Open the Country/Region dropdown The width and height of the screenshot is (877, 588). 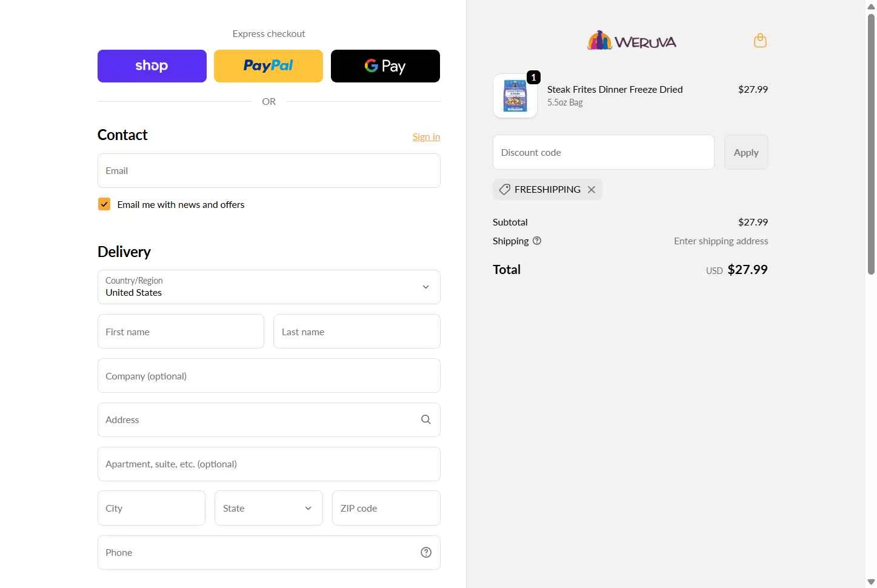(269, 287)
